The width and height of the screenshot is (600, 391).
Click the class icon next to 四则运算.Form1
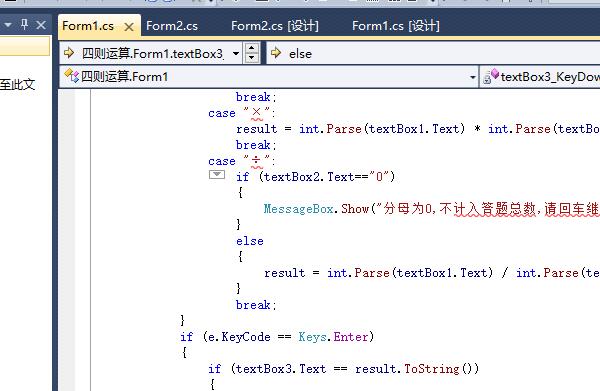click(71, 76)
